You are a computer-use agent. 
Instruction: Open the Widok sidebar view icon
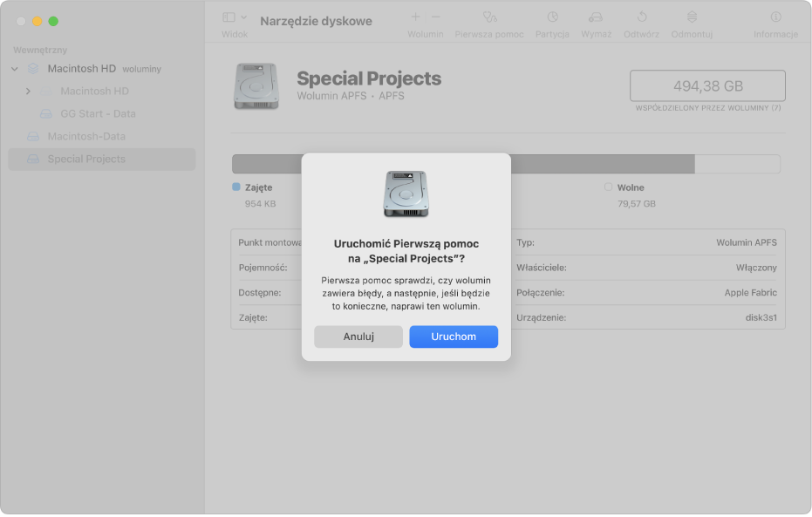click(x=229, y=17)
